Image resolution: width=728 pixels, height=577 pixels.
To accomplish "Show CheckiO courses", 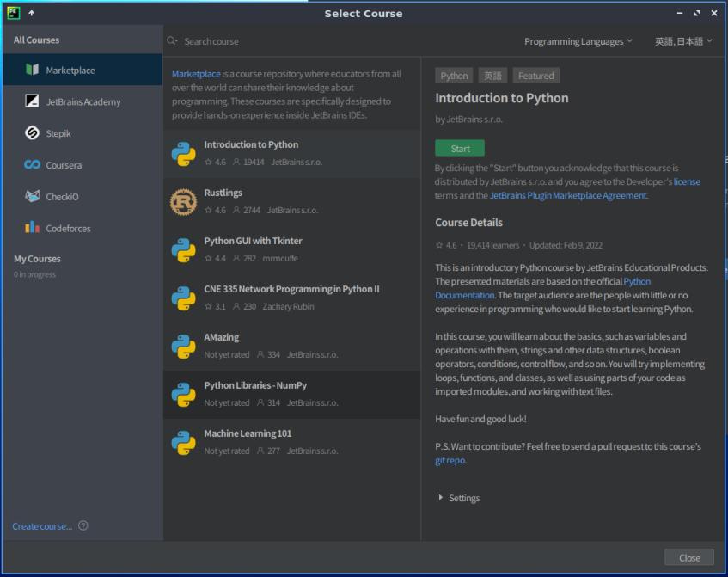I will coord(83,197).
